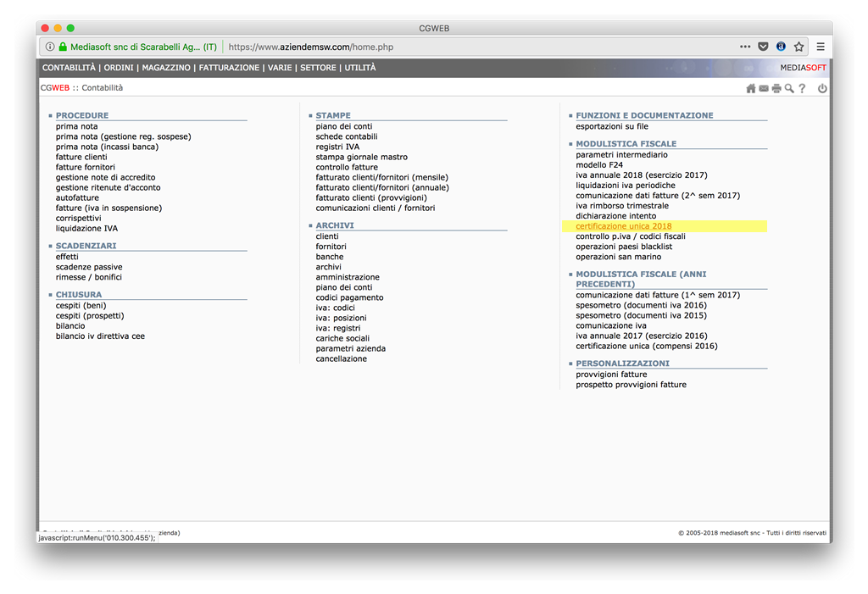Viewport: 868px width, 594px height.
Task: Open the UTILITÀ menu
Action: 359,68
